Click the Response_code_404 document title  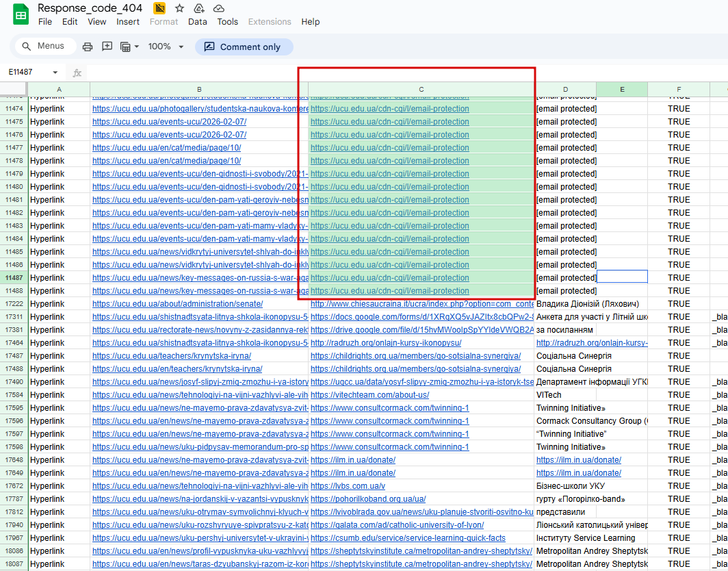coord(90,8)
